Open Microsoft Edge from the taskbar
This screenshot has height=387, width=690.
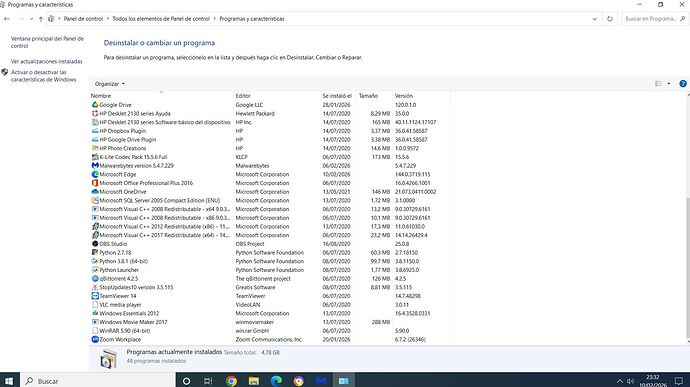pos(276,381)
